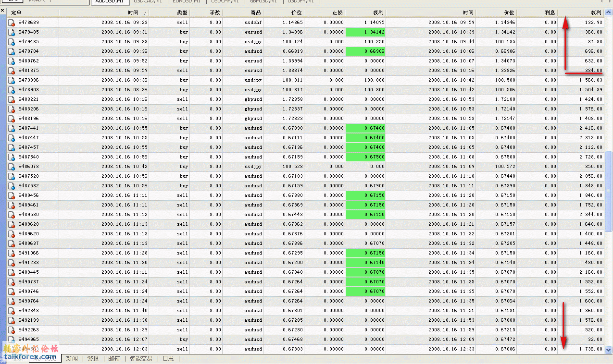Select the open price 1.14365
The height and width of the screenshot is (364, 613).
[293, 23]
